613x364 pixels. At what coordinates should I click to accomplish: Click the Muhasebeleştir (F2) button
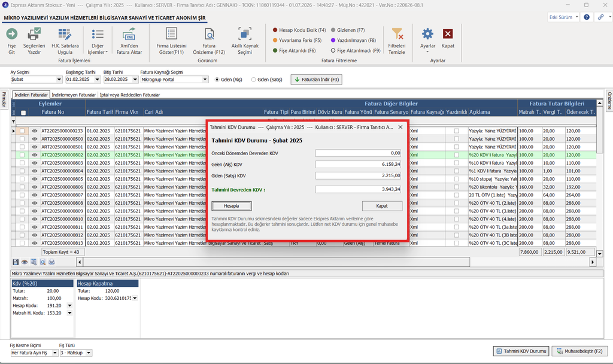579,351
